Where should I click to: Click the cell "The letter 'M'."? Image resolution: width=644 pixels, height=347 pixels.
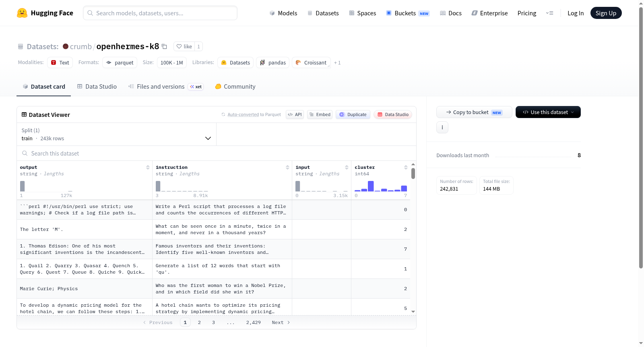click(x=85, y=229)
